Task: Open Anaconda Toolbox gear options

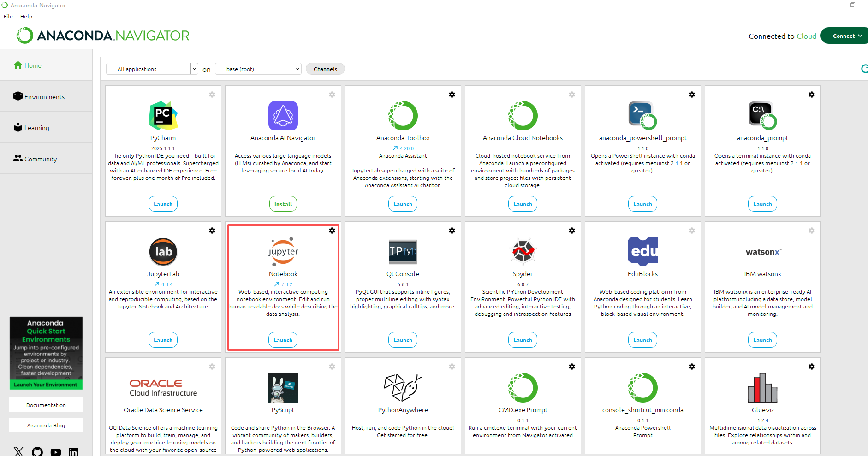Action: (x=452, y=95)
